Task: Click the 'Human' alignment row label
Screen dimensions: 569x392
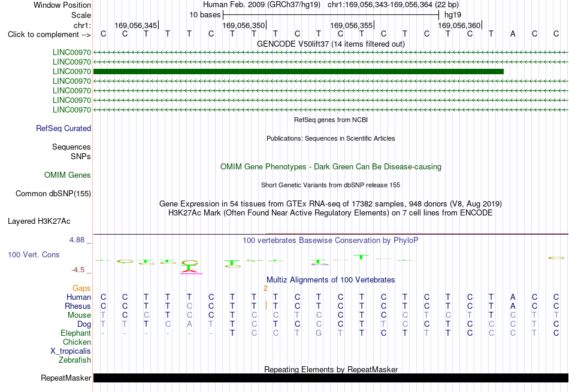Action: 78,297
